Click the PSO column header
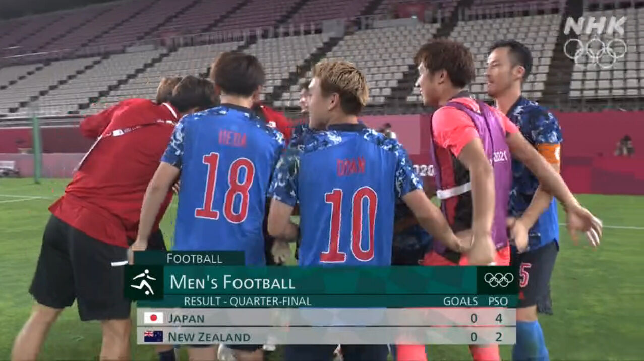The width and height of the screenshot is (644, 361). (x=497, y=302)
